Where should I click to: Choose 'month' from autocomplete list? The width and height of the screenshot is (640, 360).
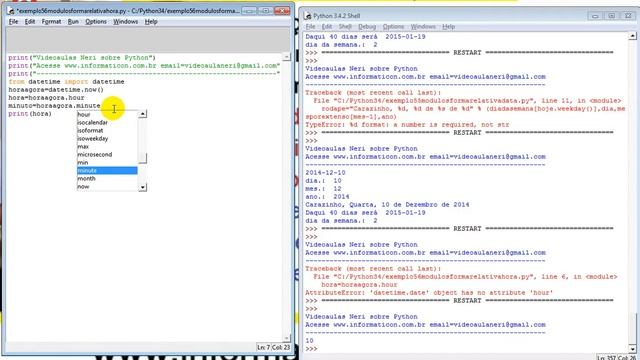tap(107, 178)
